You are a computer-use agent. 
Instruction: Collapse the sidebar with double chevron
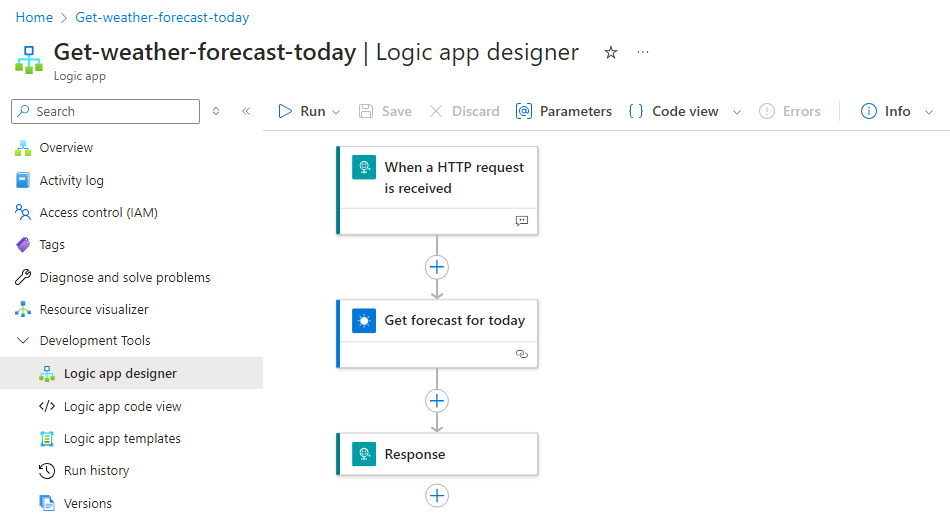246,111
